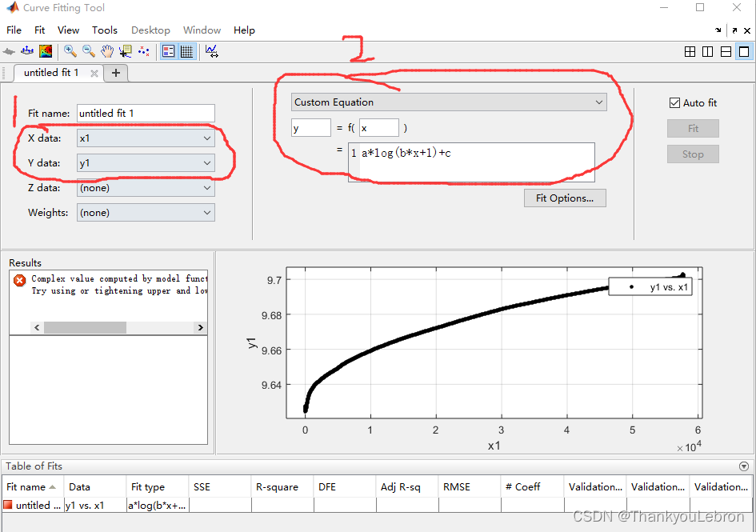The width and height of the screenshot is (756, 532).
Task: Activate the Pan tool
Action: tap(107, 51)
